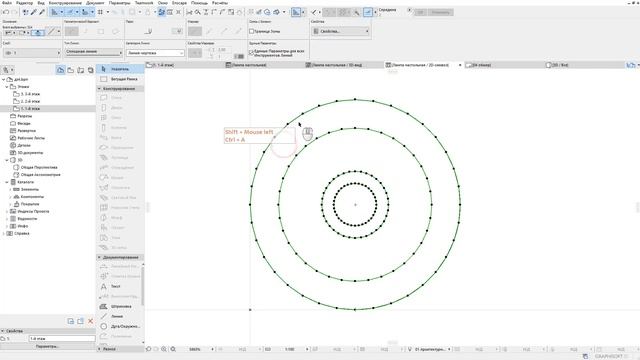Toggle the Граница Зоны checkbox

251,31
